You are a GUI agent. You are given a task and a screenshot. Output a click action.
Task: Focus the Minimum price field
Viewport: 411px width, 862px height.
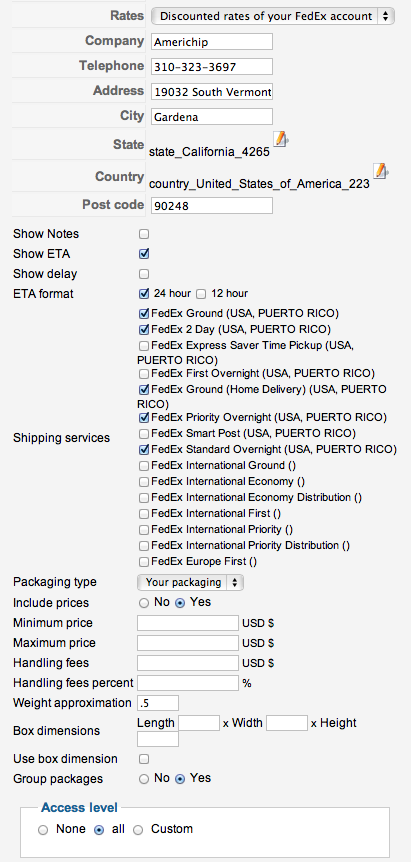188,623
